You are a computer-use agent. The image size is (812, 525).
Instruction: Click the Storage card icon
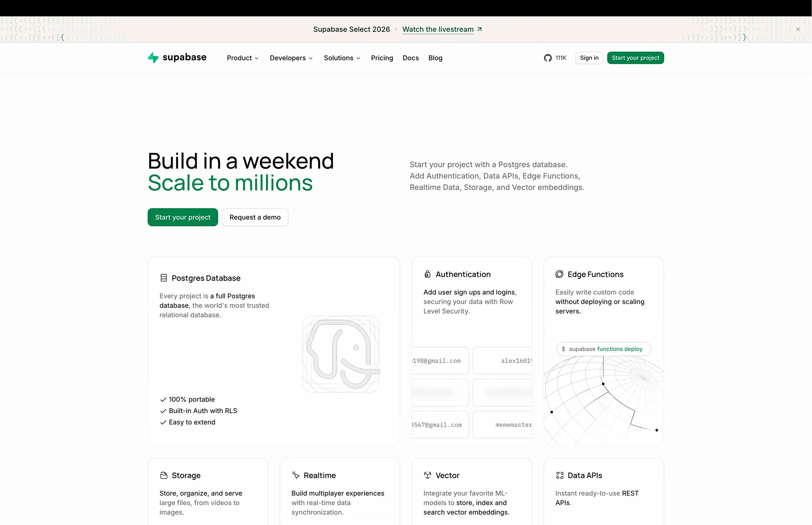click(x=164, y=475)
